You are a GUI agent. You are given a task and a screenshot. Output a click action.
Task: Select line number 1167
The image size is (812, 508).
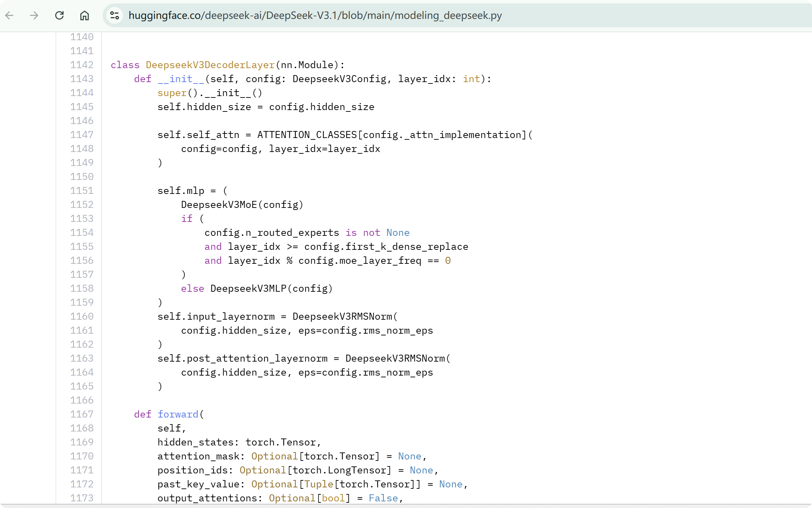click(x=82, y=414)
